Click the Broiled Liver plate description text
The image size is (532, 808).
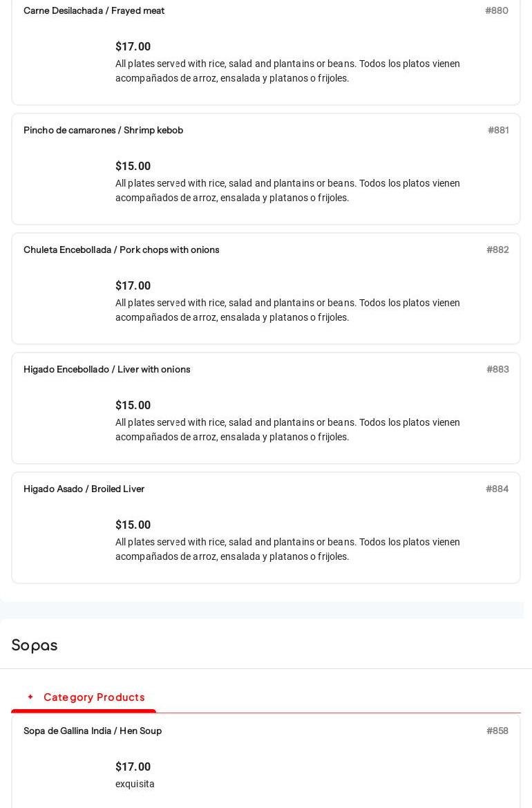[x=287, y=549]
